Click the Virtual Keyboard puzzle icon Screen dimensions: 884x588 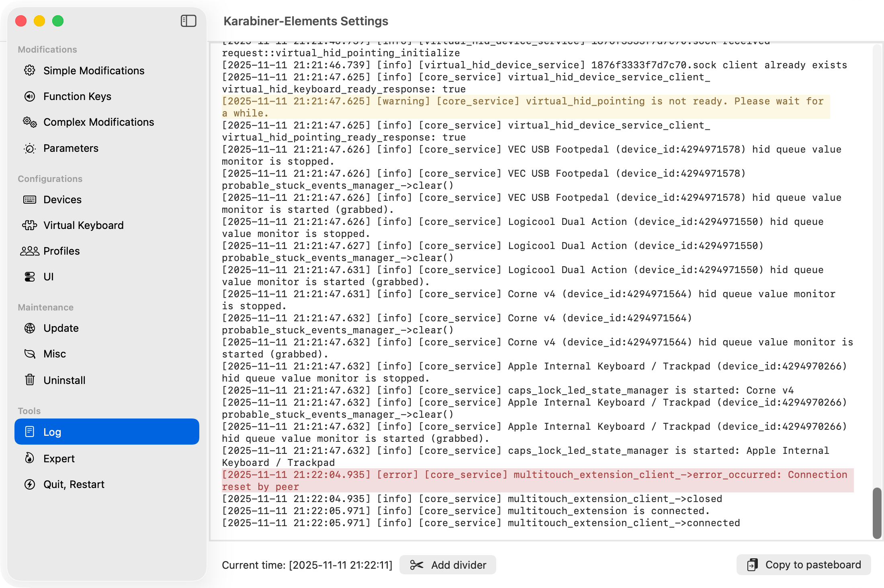(30, 225)
